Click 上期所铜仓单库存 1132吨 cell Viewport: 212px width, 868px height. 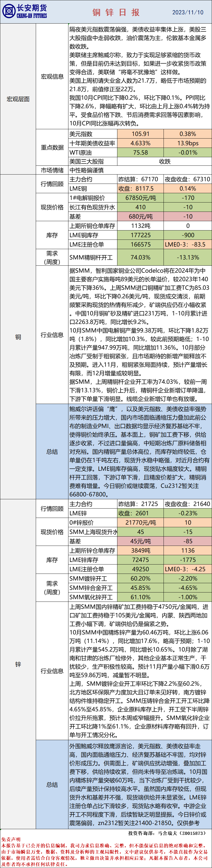click(140, 226)
